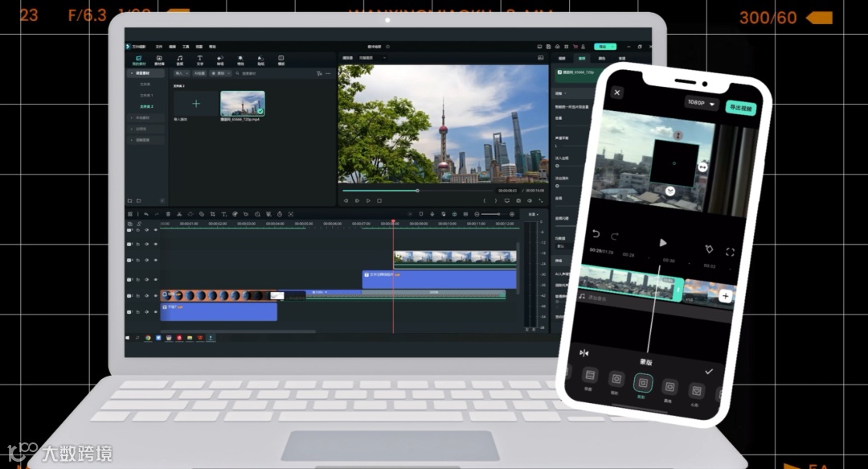Open the File menu in the menu bar

pos(159,47)
